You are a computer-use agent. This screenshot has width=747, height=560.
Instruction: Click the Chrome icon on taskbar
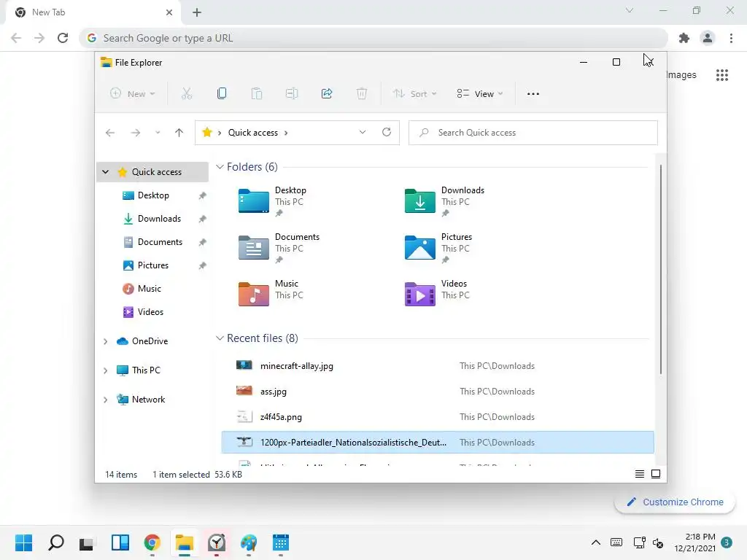click(x=152, y=542)
